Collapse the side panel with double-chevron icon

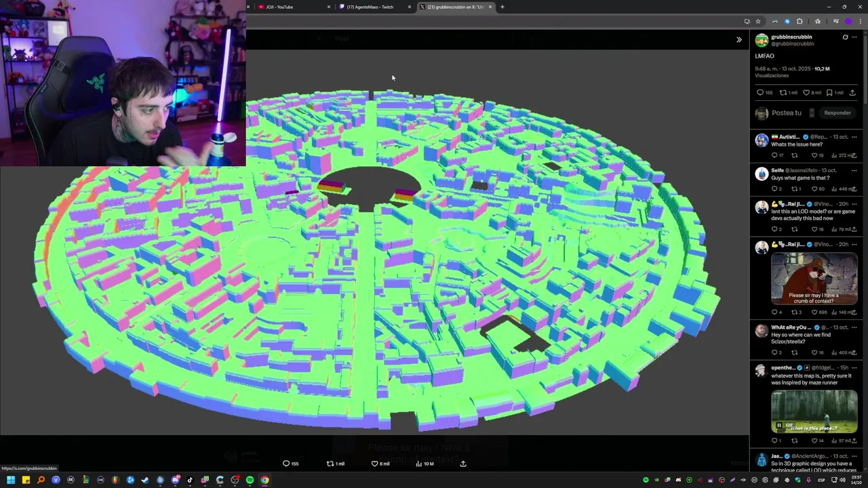point(739,39)
